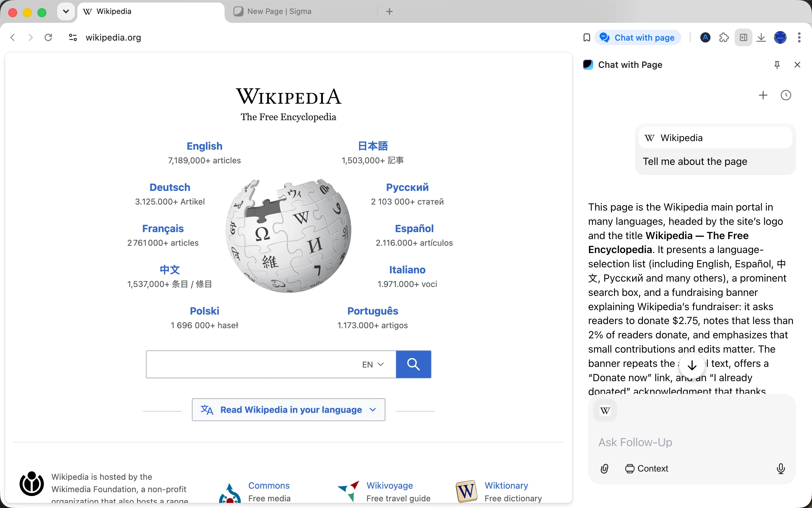Open the Polski Wikipedia link
The width and height of the screenshot is (812, 508).
pos(204,311)
